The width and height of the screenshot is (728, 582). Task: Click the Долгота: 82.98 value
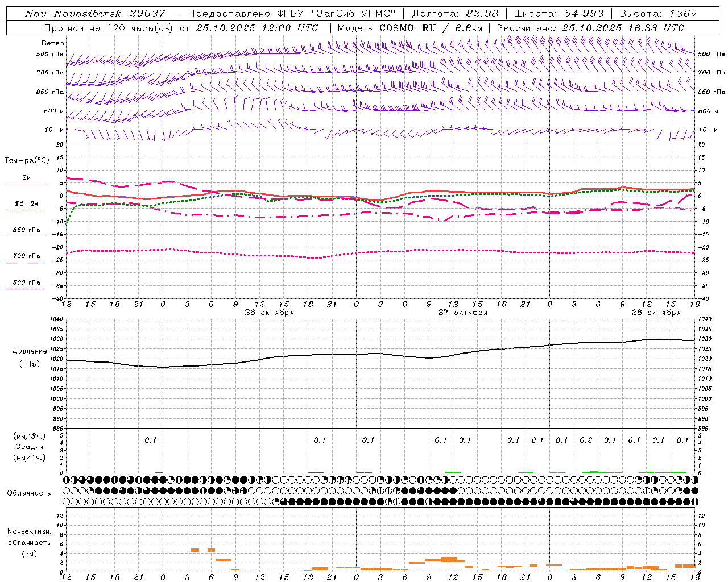(x=455, y=13)
